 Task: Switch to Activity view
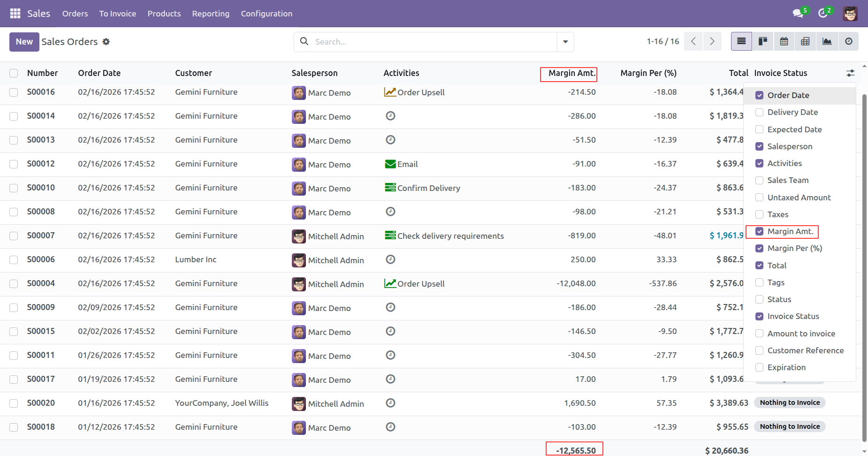pos(848,42)
